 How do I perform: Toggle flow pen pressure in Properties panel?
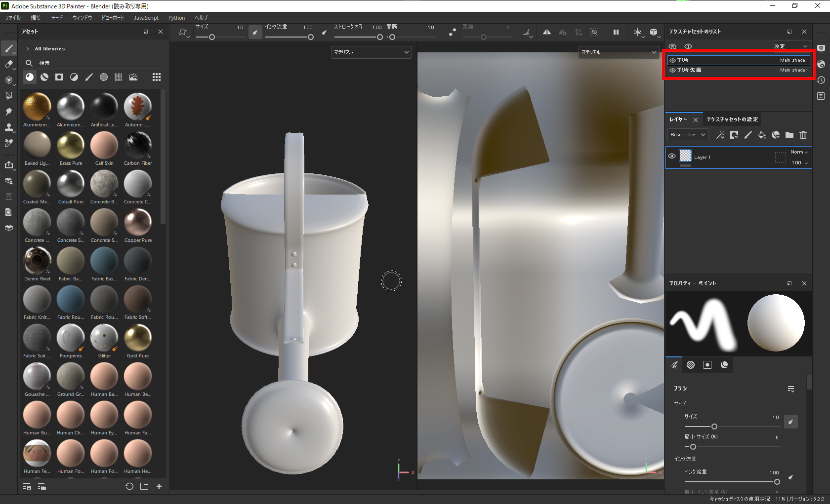pos(791,477)
